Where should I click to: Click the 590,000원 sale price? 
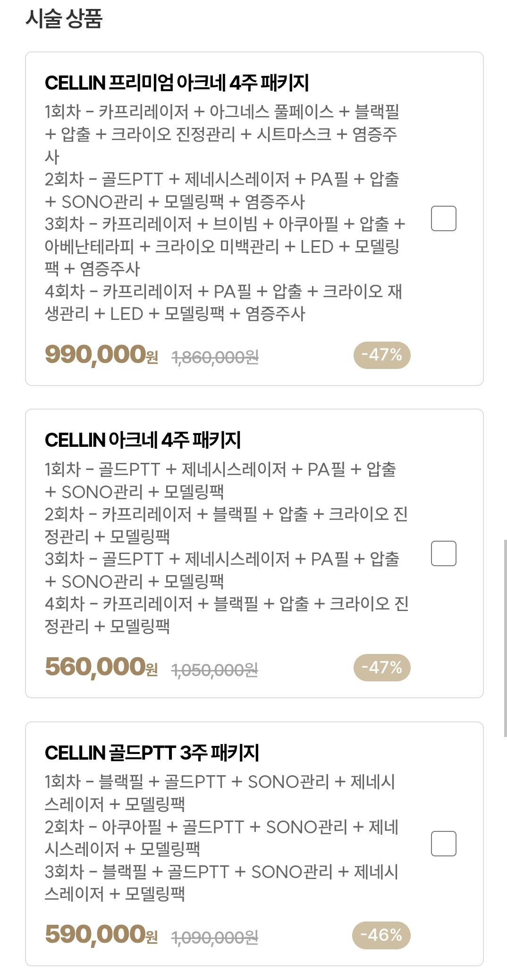[101, 935]
